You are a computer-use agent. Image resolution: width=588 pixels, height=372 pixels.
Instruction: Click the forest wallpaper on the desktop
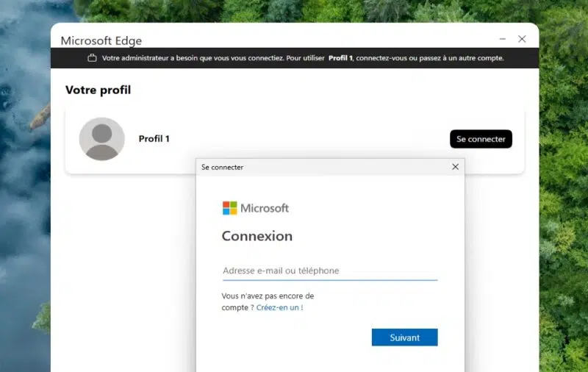(x=564, y=187)
